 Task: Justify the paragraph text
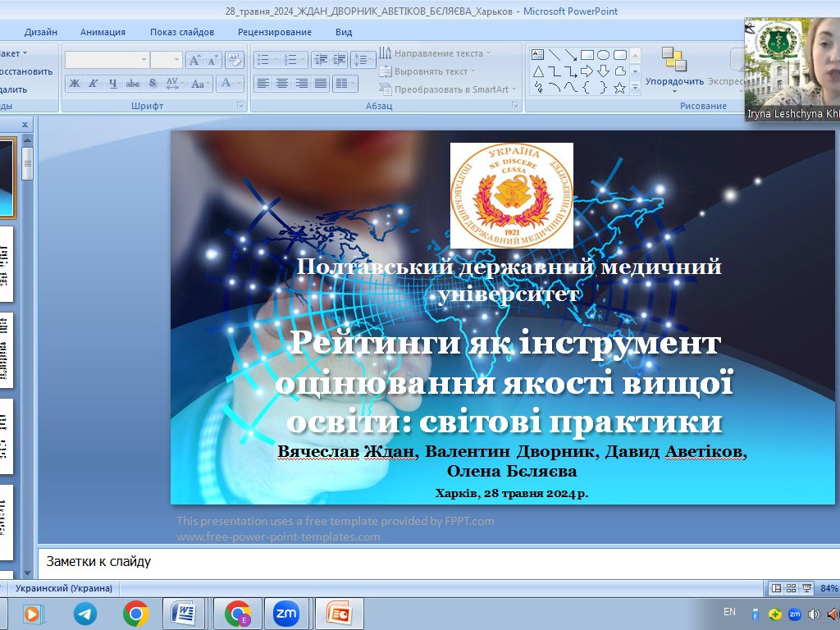click(321, 84)
